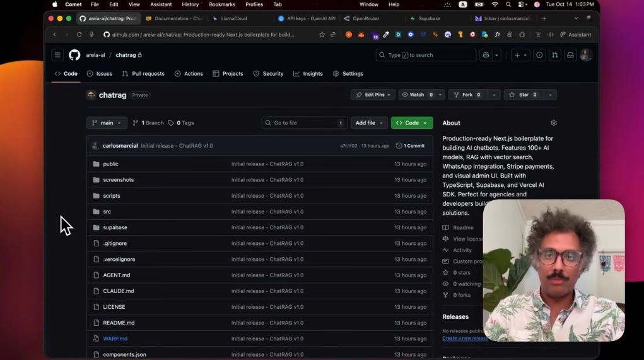Open the screenshots folder
The width and height of the screenshot is (644, 360).
tap(119, 180)
